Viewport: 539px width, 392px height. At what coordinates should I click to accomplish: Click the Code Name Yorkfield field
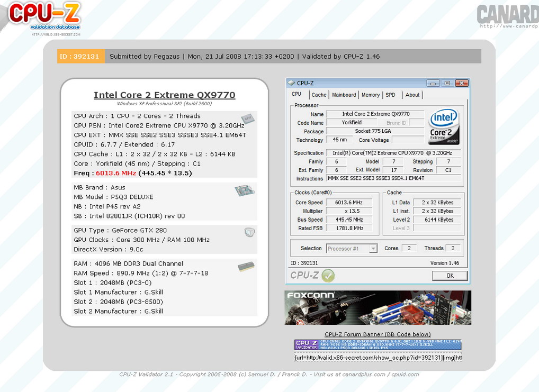point(352,123)
